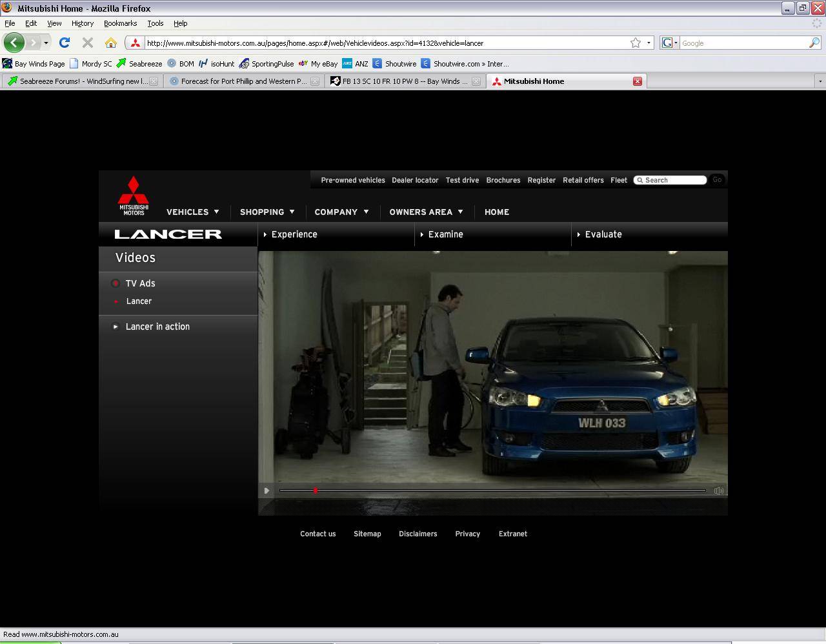
Task: Go to the Firefox Home icon
Action: coord(111,43)
